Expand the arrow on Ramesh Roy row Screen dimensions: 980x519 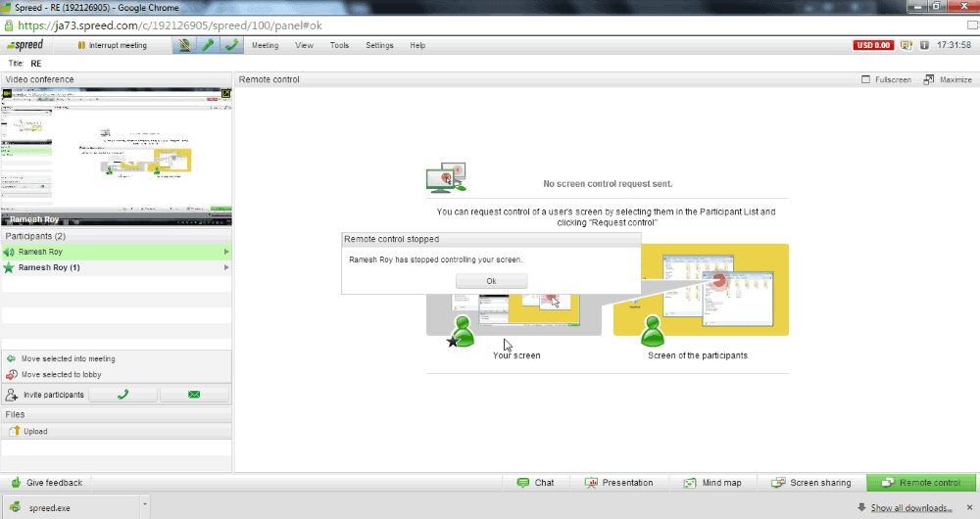[226, 252]
